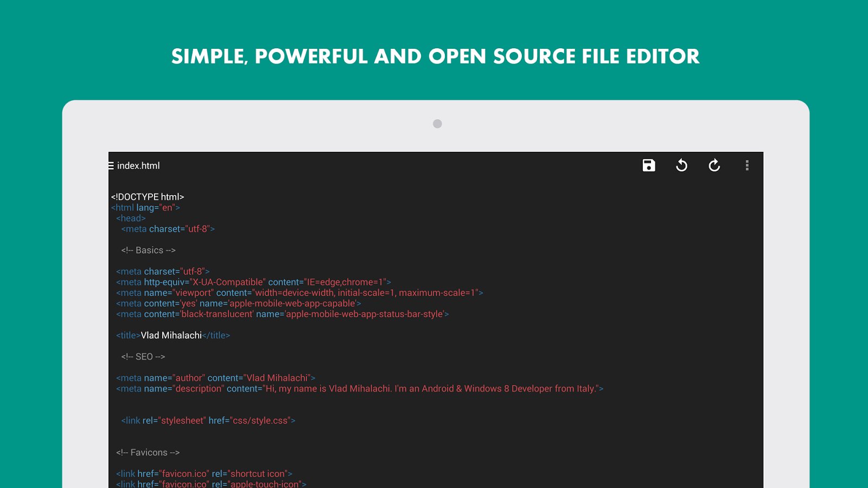Click the opening head tag
The image size is (868, 488).
(x=131, y=219)
